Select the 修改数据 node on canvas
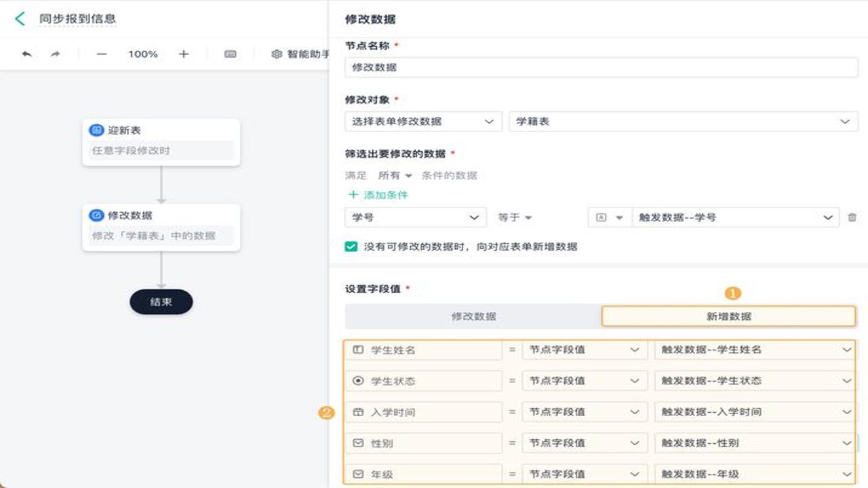The image size is (868, 488). (161, 227)
